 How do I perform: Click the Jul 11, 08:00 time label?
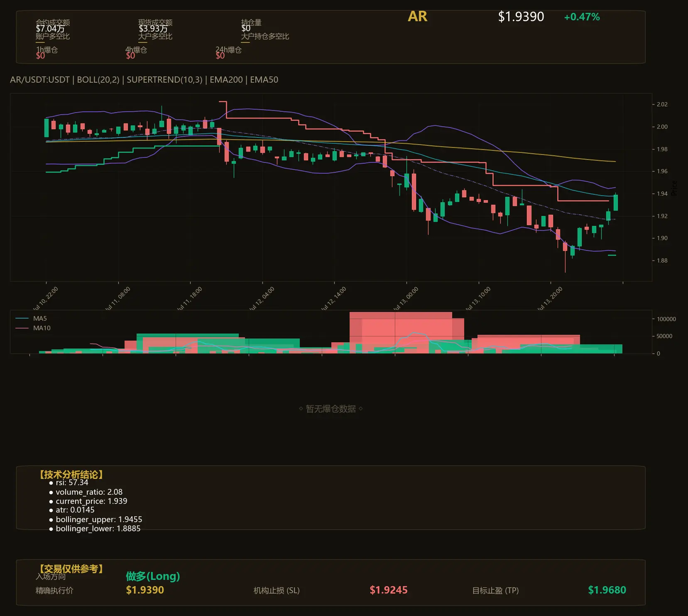(118, 298)
